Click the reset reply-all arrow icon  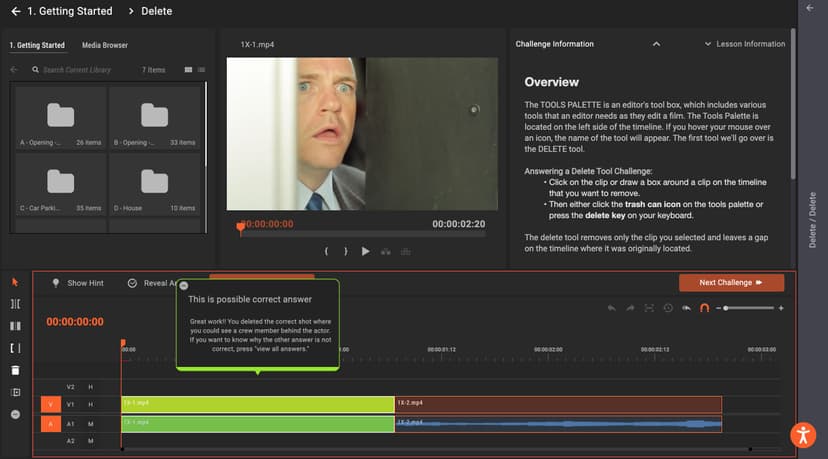click(686, 308)
